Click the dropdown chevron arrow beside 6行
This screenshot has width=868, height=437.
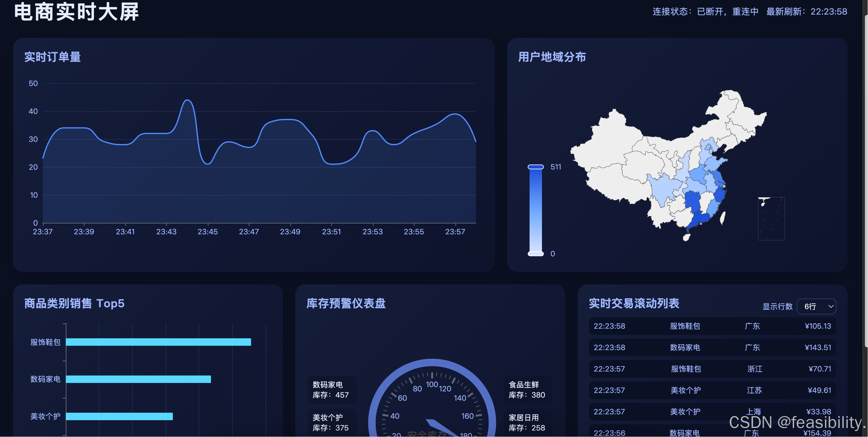830,307
